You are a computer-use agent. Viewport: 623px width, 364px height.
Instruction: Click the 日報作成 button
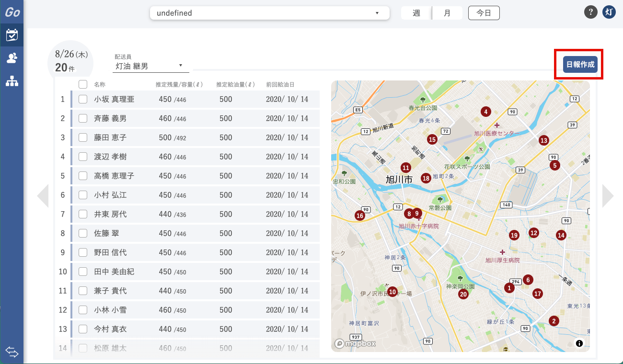click(580, 64)
